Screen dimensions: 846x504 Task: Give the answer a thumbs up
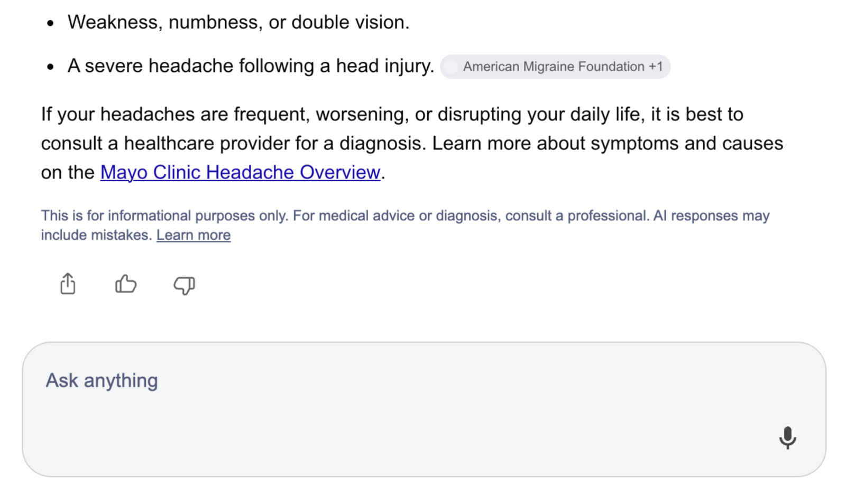(126, 284)
